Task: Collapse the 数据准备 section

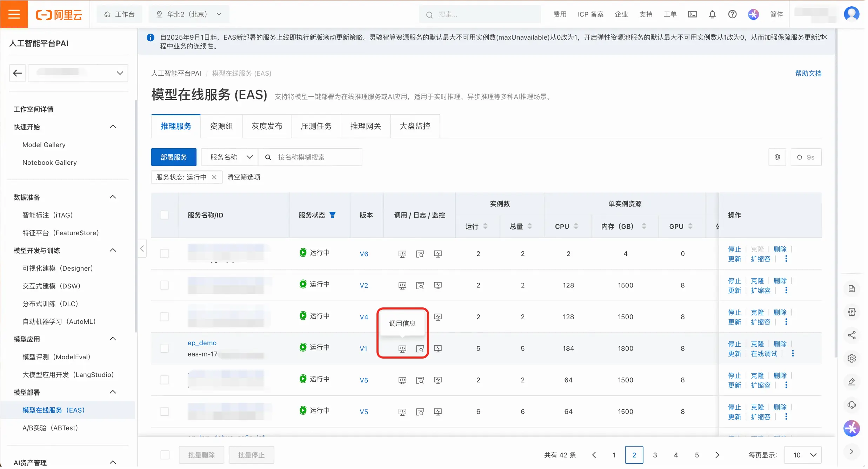Action: point(113,198)
